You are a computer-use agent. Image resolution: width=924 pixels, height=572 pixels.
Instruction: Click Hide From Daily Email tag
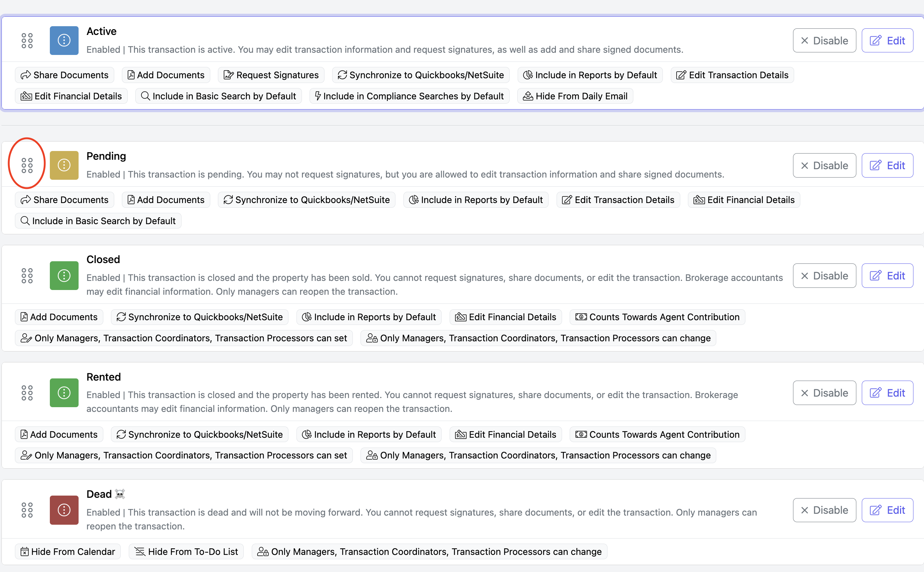[575, 96]
